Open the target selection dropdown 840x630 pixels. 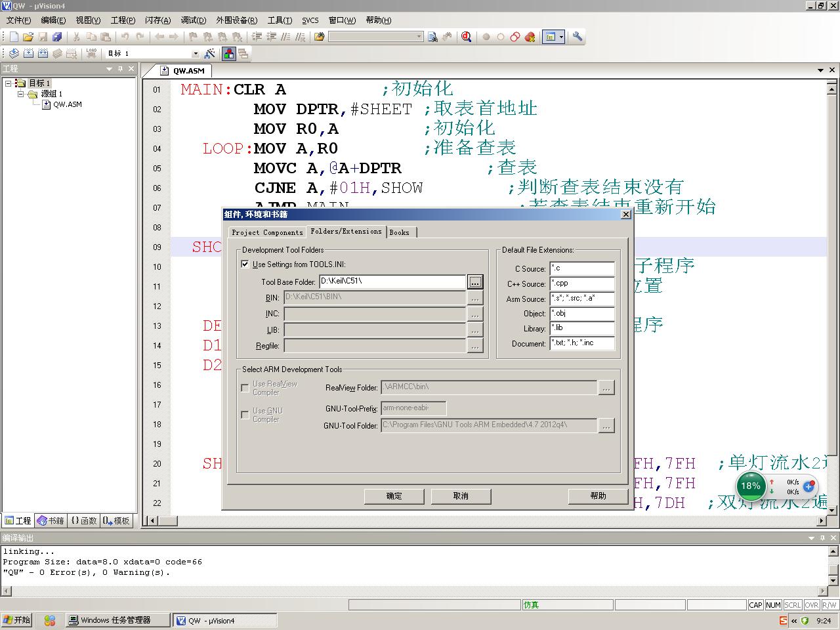click(x=195, y=53)
